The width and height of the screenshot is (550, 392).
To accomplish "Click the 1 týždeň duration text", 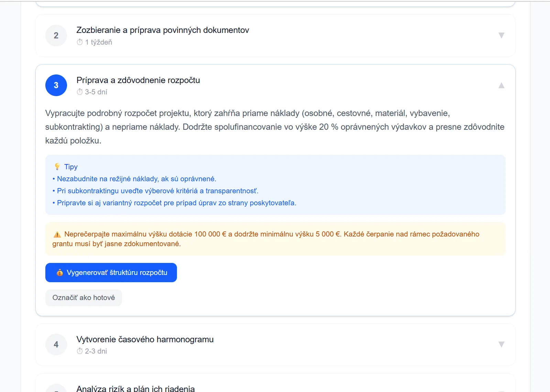I will (99, 42).
